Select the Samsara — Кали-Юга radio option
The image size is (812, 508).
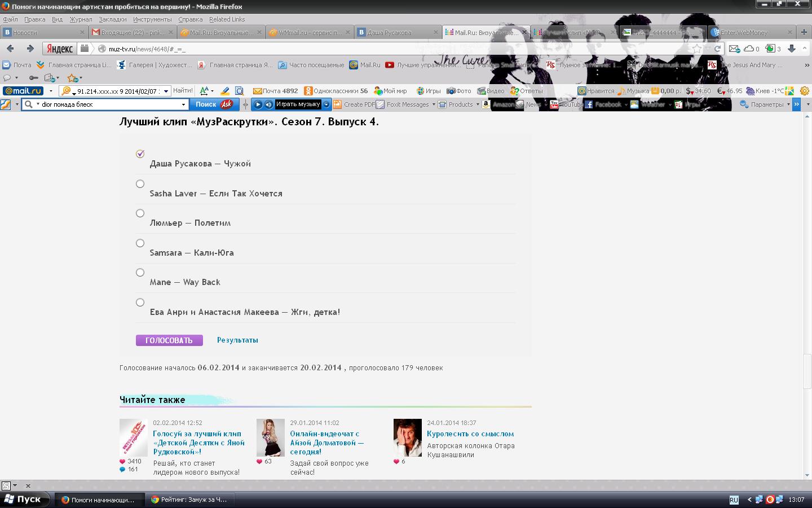pyautogui.click(x=140, y=243)
